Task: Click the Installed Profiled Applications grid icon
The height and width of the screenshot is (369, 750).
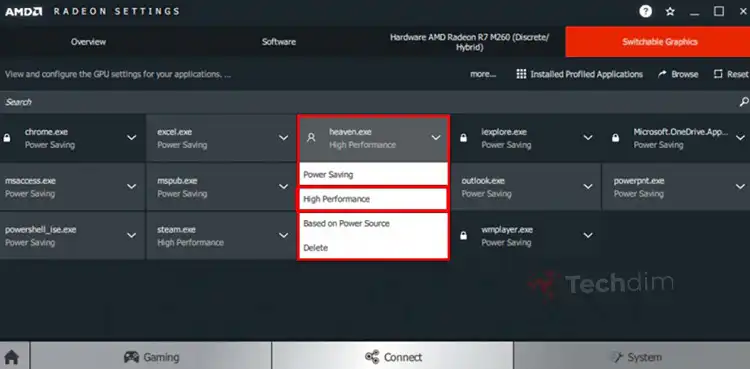Action: pyautogui.click(x=521, y=74)
